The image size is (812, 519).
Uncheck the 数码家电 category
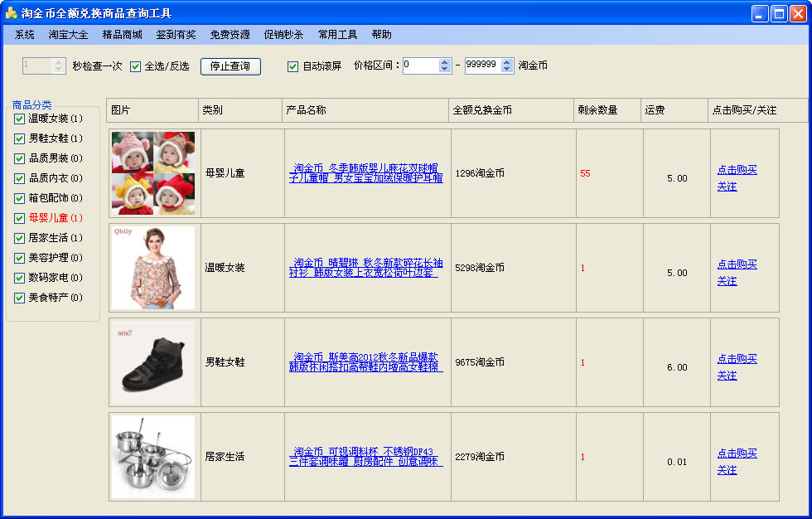19,278
